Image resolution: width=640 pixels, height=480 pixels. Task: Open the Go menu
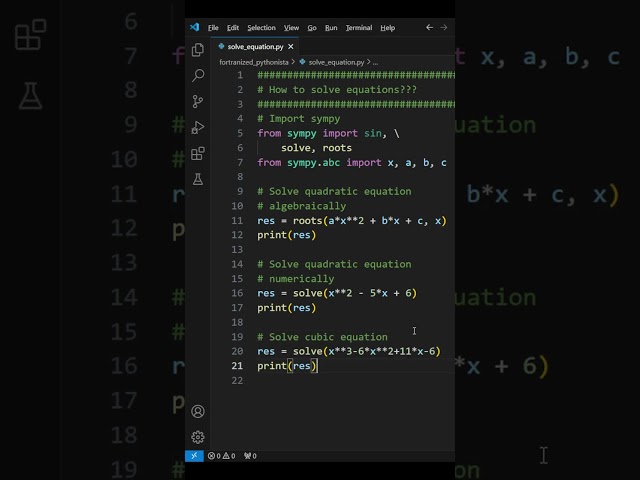(x=312, y=28)
